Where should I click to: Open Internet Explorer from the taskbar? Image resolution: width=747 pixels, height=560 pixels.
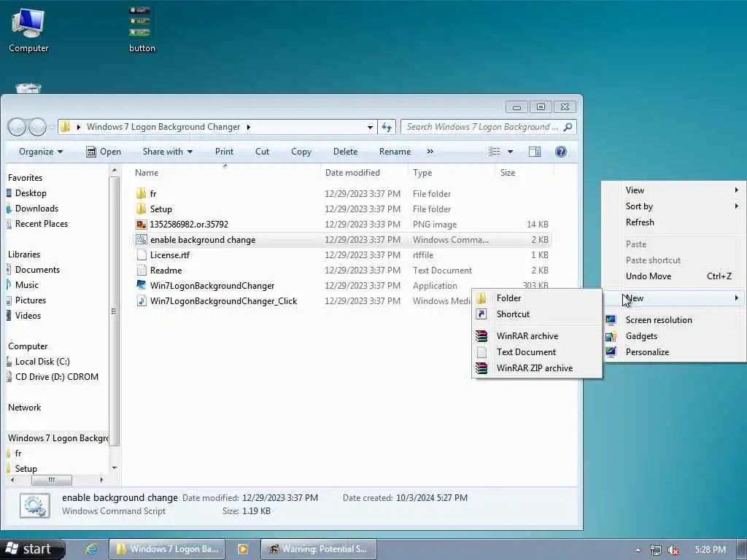point(91,549)
